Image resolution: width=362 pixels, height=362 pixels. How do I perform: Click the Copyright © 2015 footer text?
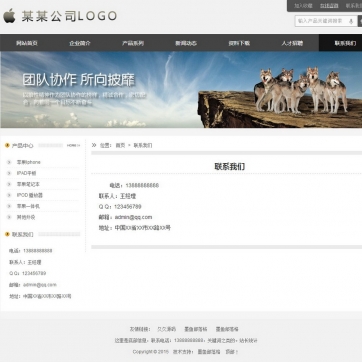click(151, 352)
